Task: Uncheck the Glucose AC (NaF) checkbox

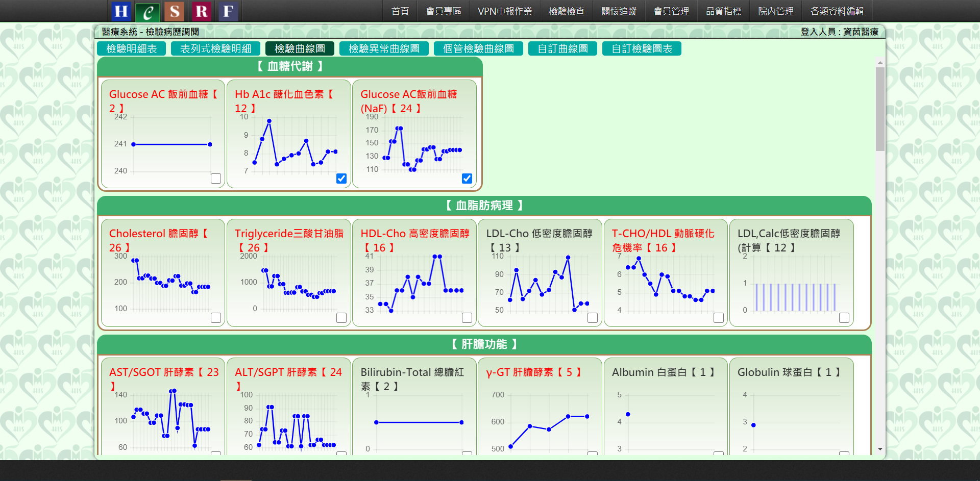Action: tap(467, 179)
